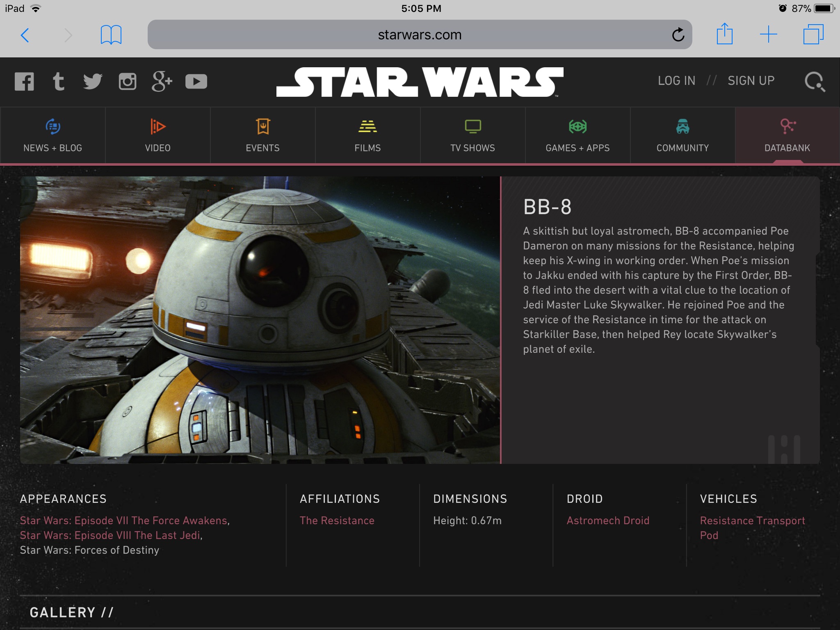Open Star Wars YouTube channel
The width and height of the screenshot is (840, 630).
(196, 82)
